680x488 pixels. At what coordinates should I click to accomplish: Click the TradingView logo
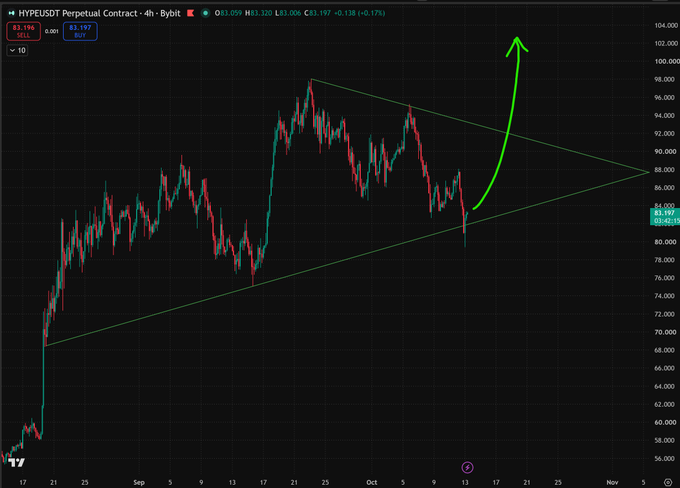coord(16,463)
